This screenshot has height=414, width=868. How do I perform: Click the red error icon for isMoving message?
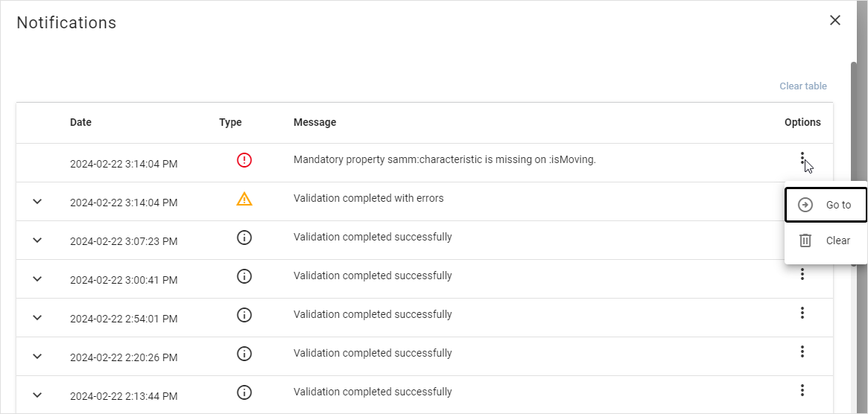click(244, 159)
